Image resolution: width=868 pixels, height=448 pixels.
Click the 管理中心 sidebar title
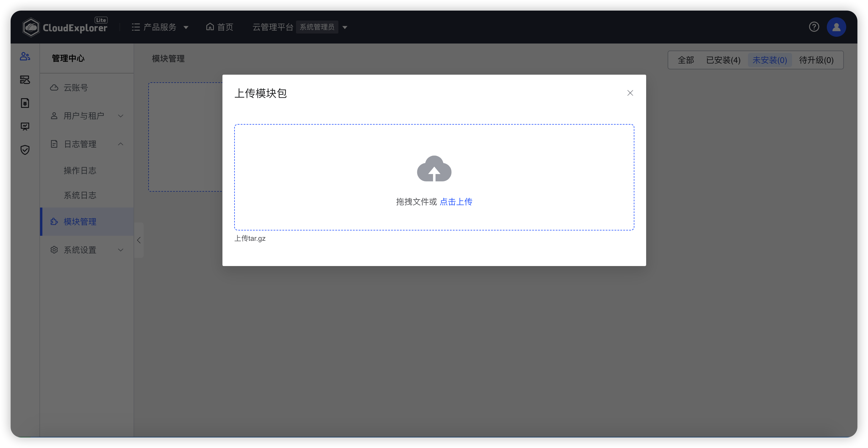click(68, 58)
